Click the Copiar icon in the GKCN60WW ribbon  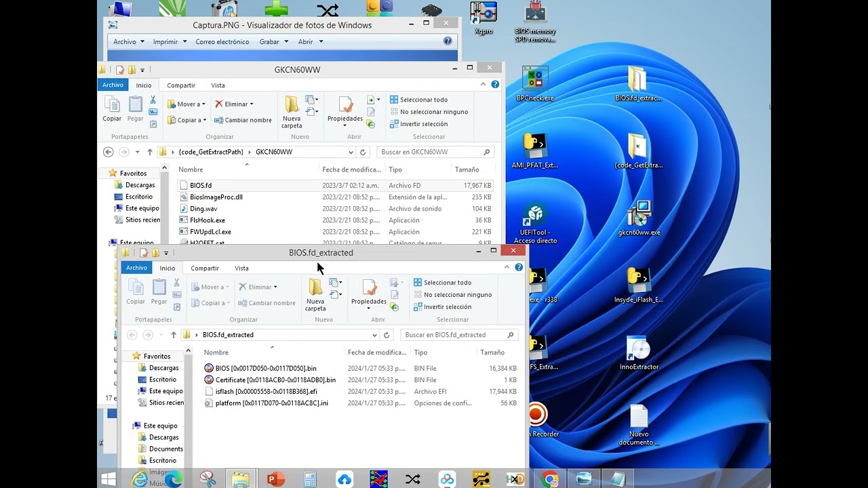click(x=112, y=108)
